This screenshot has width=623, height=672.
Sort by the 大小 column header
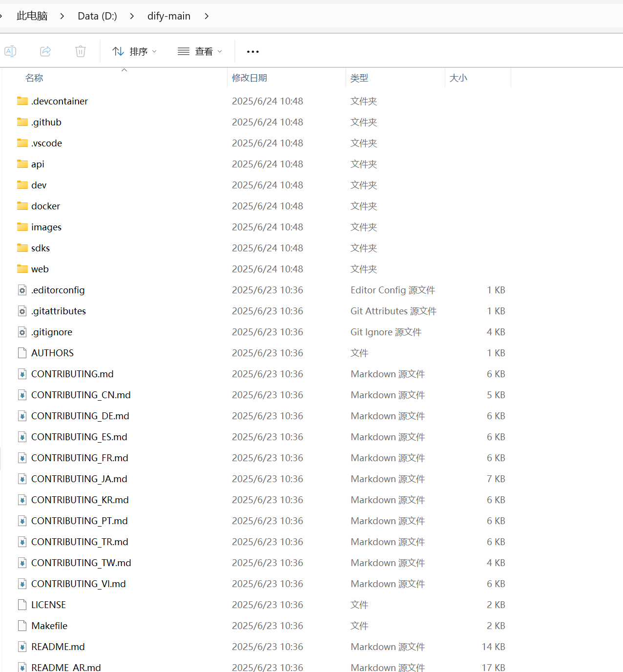click(x=458, y=78)
